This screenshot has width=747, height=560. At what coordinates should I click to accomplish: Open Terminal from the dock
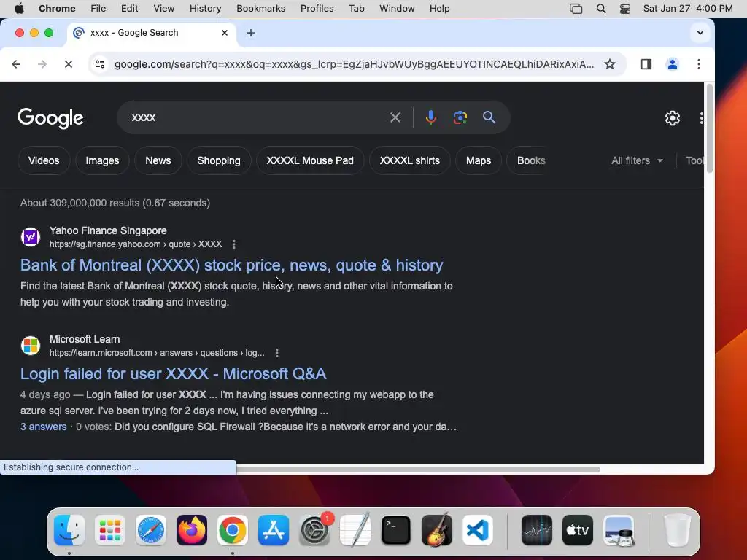point(396,530)
